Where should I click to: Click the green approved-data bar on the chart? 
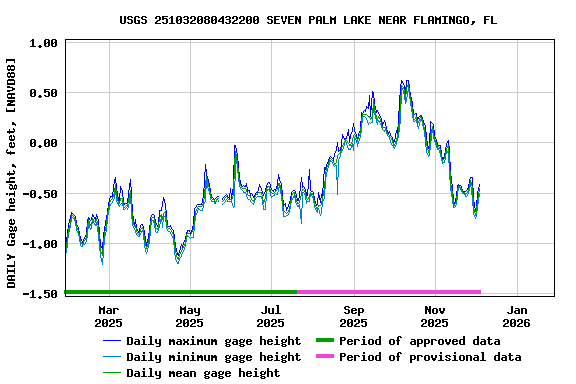pos(181,292)
